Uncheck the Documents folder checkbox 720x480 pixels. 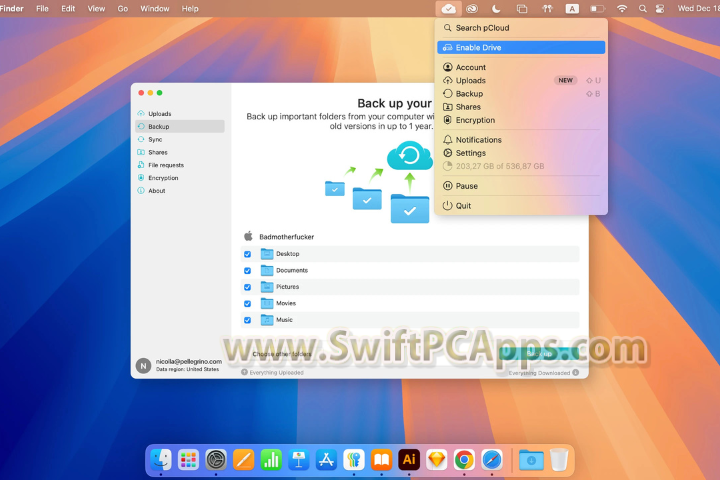click(248, 271)
